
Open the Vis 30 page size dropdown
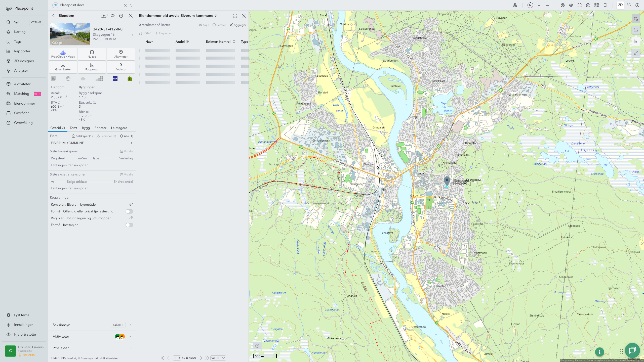(x=218, y=358)
